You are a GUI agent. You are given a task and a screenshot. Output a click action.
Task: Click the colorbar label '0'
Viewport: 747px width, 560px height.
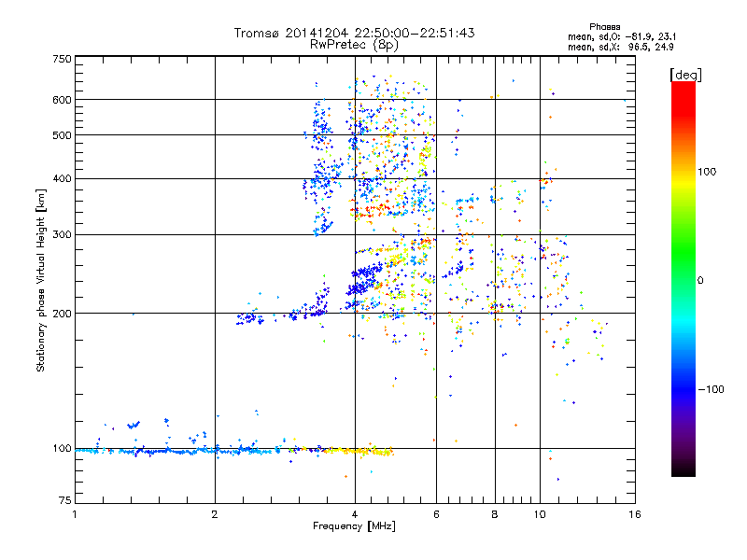click(700, 280)
